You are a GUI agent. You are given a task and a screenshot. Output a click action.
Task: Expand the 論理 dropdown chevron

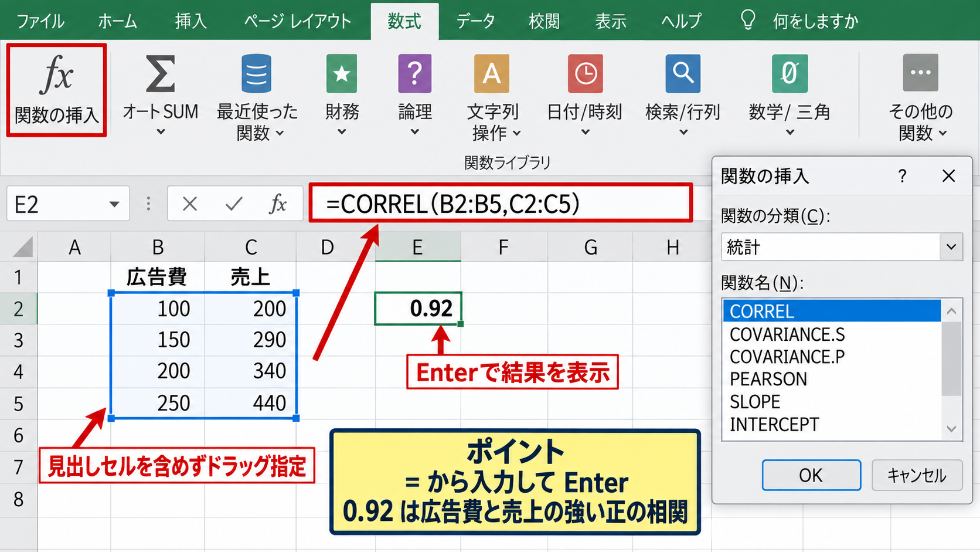(414, 133)
